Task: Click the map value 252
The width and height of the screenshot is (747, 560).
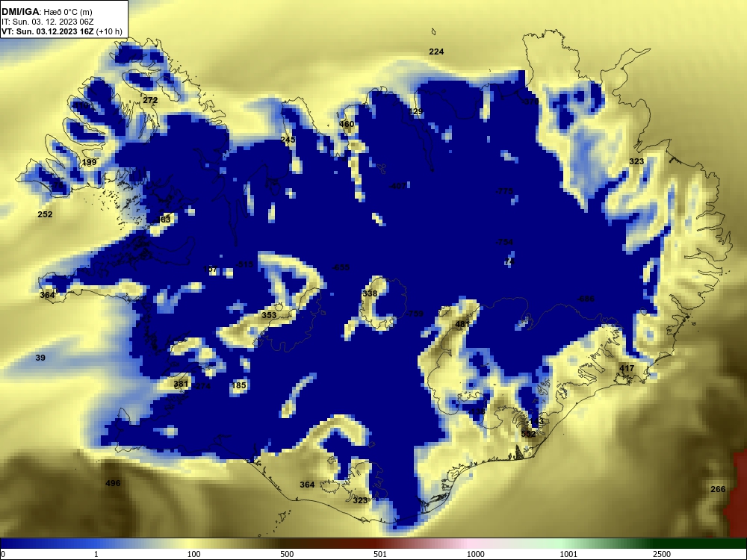Action: (45, 214)
